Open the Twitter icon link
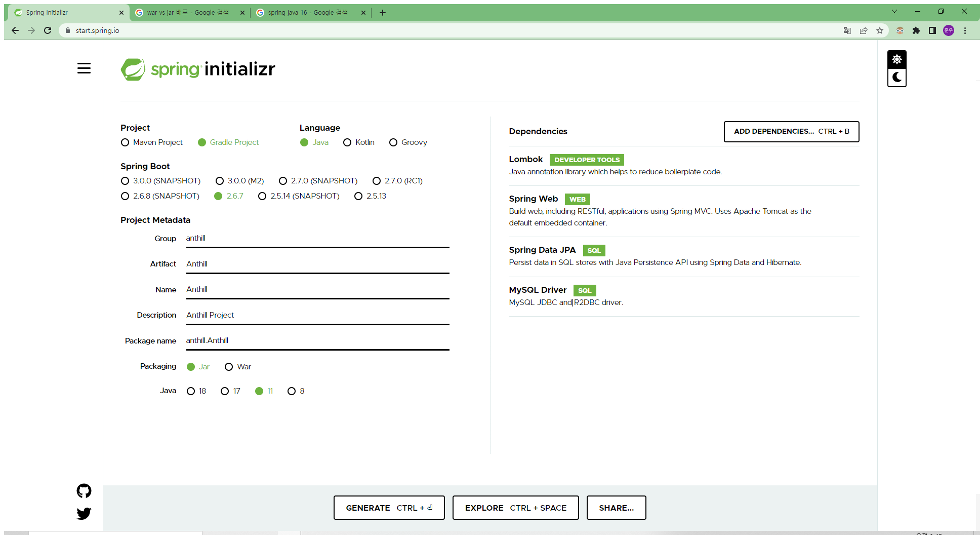Viewport: 980px width, 535px height. pyautogui.click(x=84, y=514)
